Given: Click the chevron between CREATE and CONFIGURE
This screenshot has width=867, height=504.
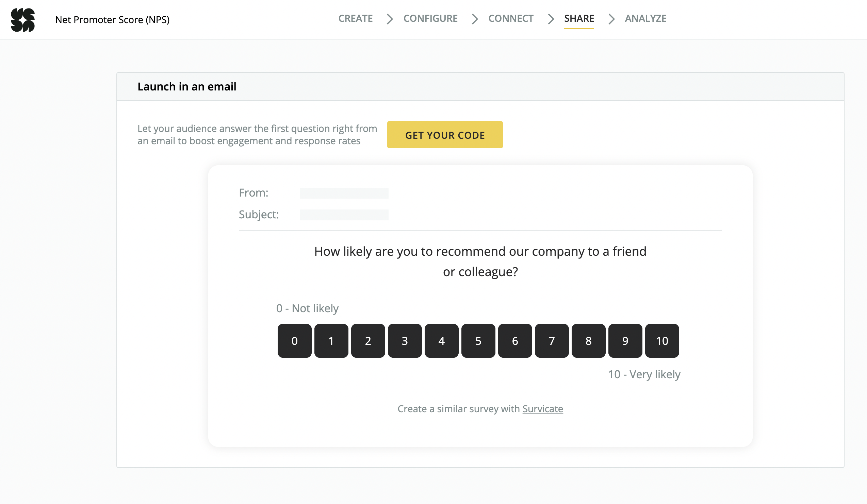Looking at the screenshot, I should coord(389,19).
